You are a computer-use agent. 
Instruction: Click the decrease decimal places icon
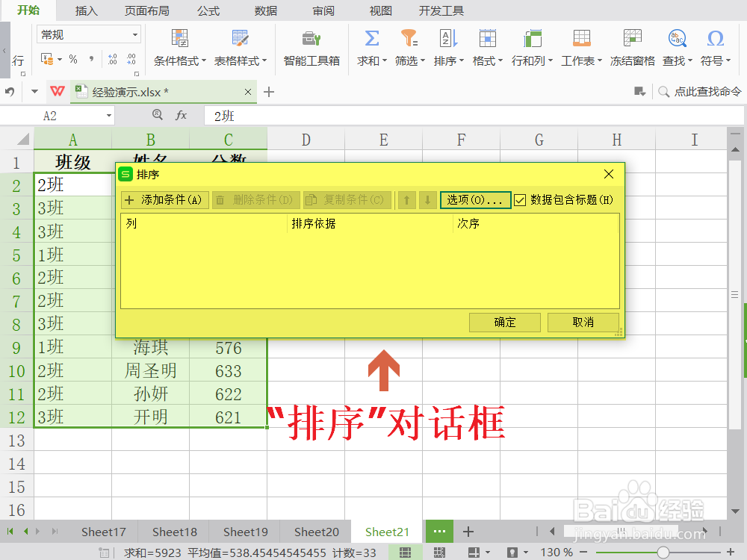pyautogui.click(x=131, y=59)
